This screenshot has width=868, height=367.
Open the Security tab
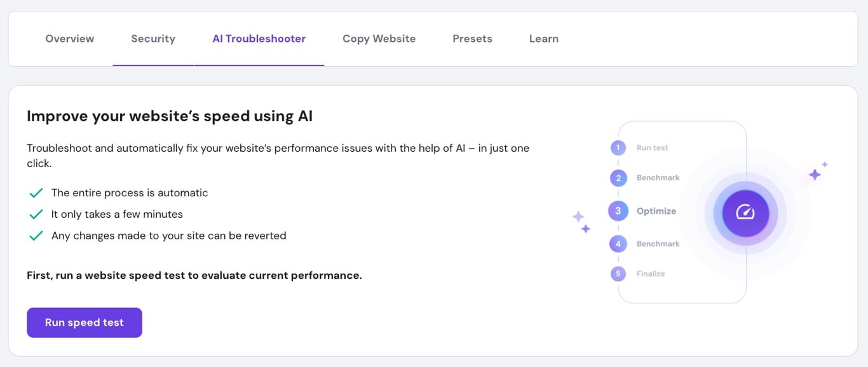[x=153, y=38]
